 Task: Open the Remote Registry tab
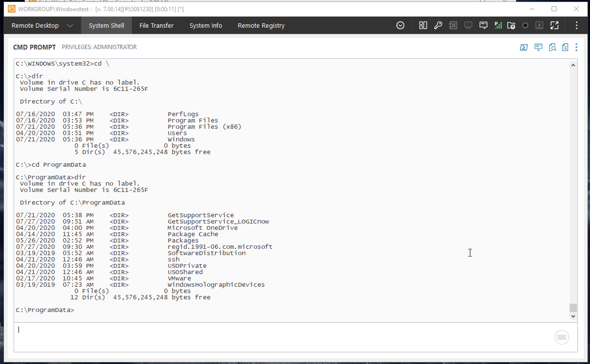(x=261, y=26)
